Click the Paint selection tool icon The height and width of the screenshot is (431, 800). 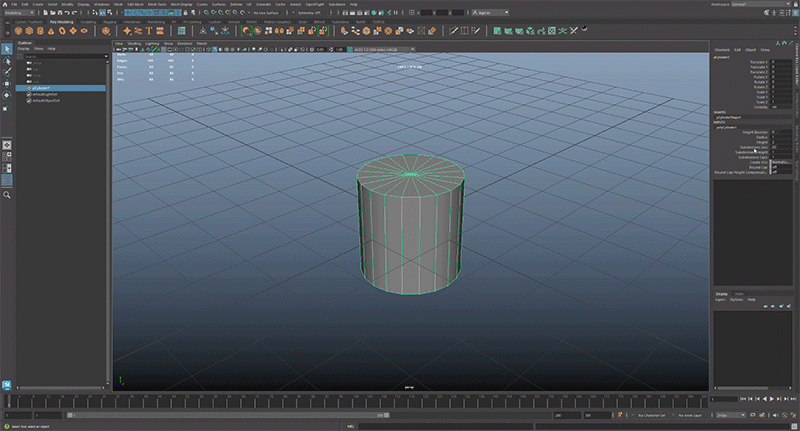point(7,72)
